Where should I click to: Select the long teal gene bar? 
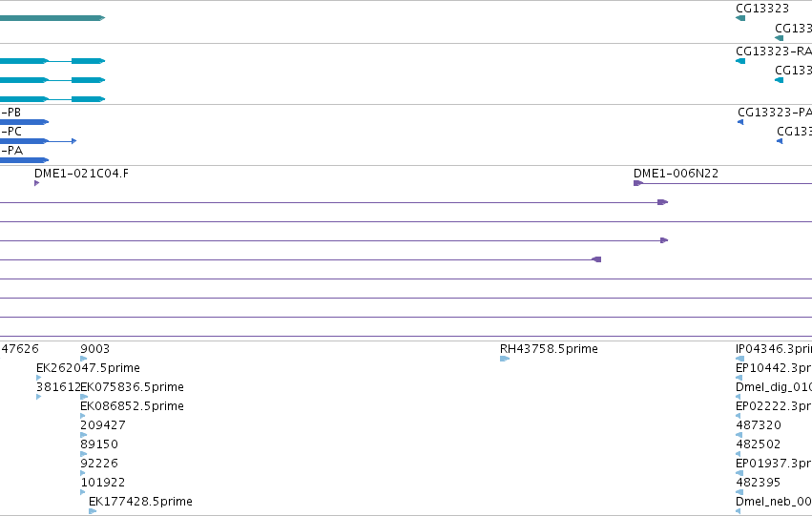pyautogui.click(x=52, y=18)
